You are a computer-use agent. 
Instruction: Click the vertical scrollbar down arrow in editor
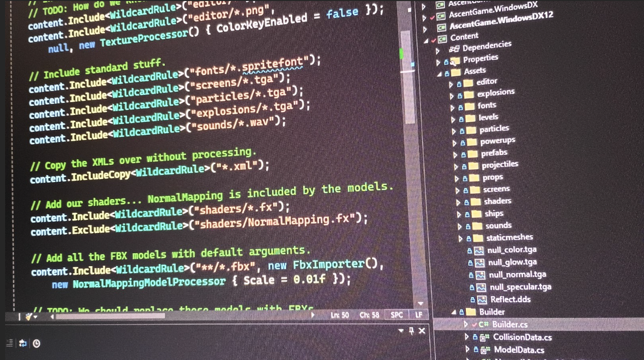coord(421,304)
